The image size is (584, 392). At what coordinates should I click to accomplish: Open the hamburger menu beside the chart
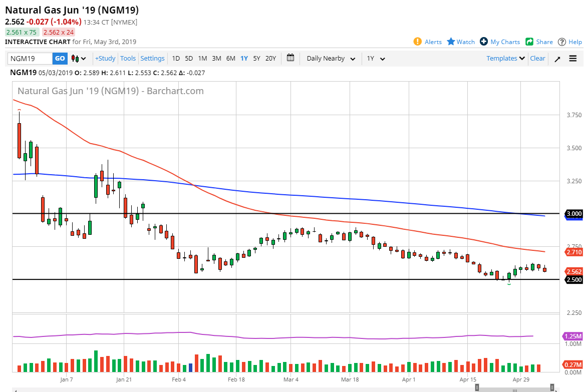tap(573, 59)
